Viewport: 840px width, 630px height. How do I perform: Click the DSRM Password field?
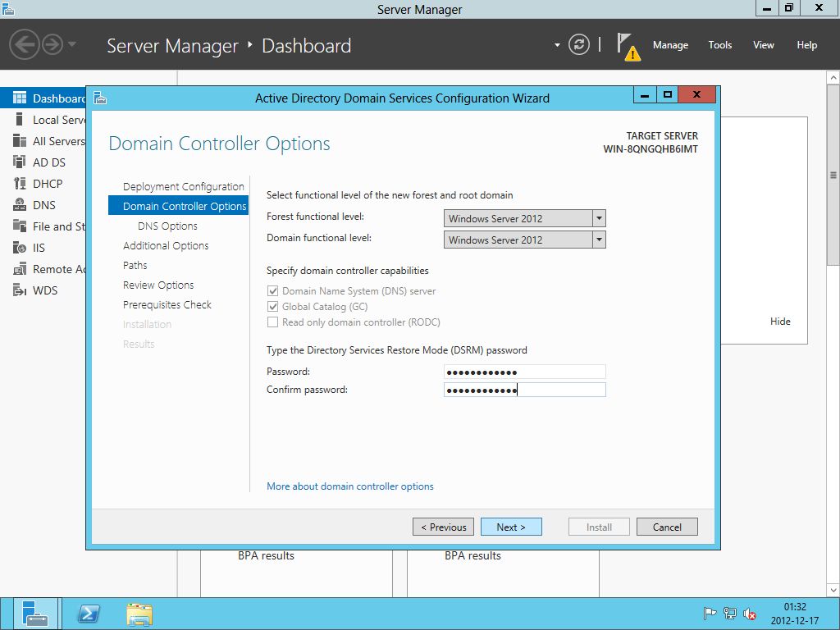click(524, 372)
